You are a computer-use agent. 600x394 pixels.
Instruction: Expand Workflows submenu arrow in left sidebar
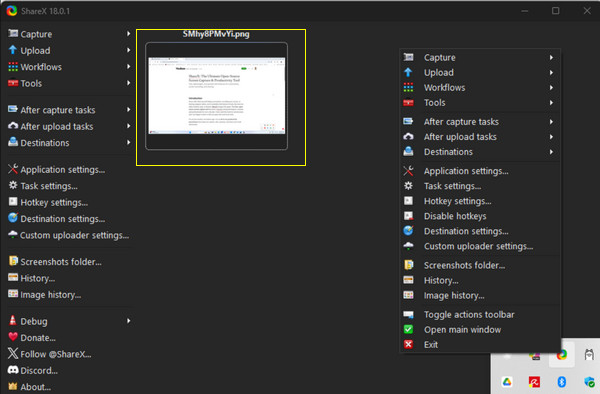coord(129,67)
